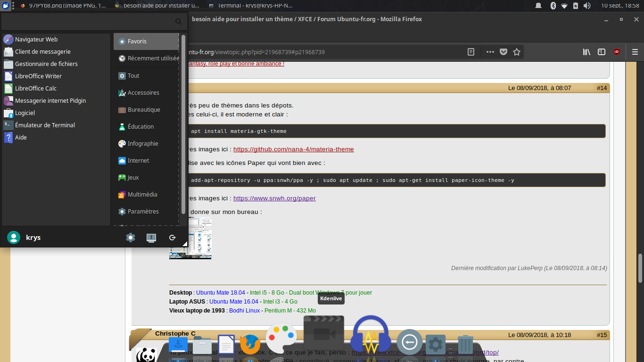Viewport: 644px width, 362px height.
Task: Open uBlock Origin extension icon
Action: [617, 52]
